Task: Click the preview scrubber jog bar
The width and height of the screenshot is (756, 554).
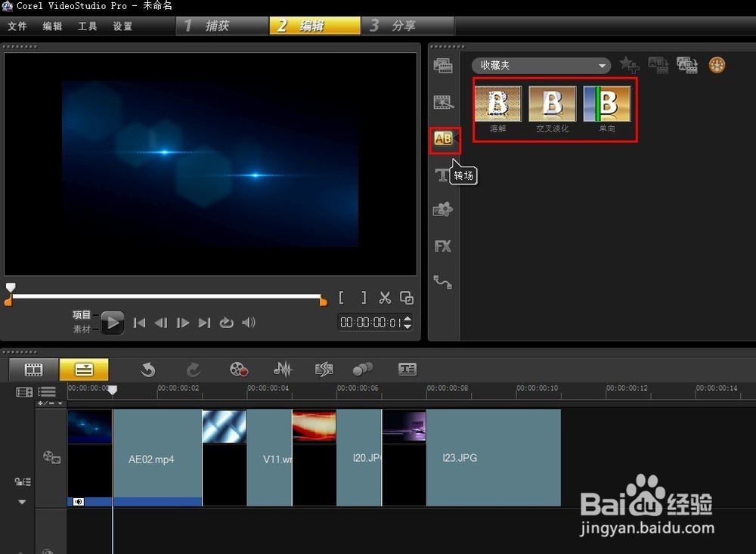Action: [166, 296]
